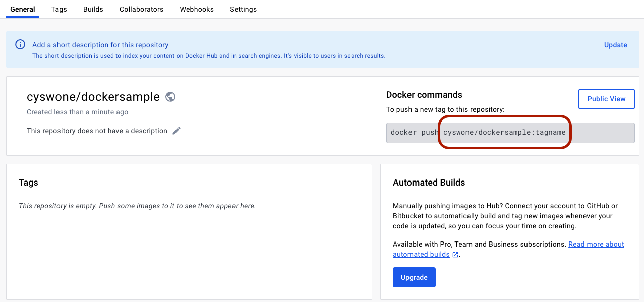
Task: Select the Webhooks tab
Action: (197, 9)
